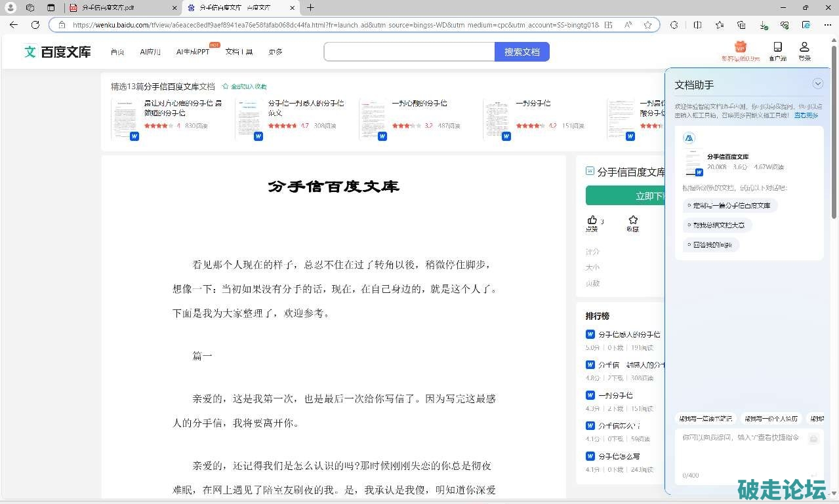Add page to favorites star in address bar

tap(647, 25)
